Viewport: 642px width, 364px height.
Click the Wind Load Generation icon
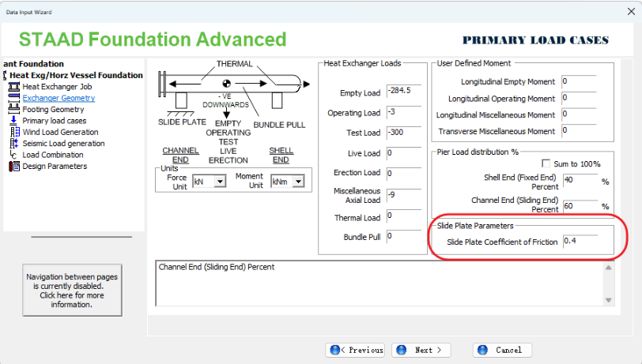pos(15,132)
